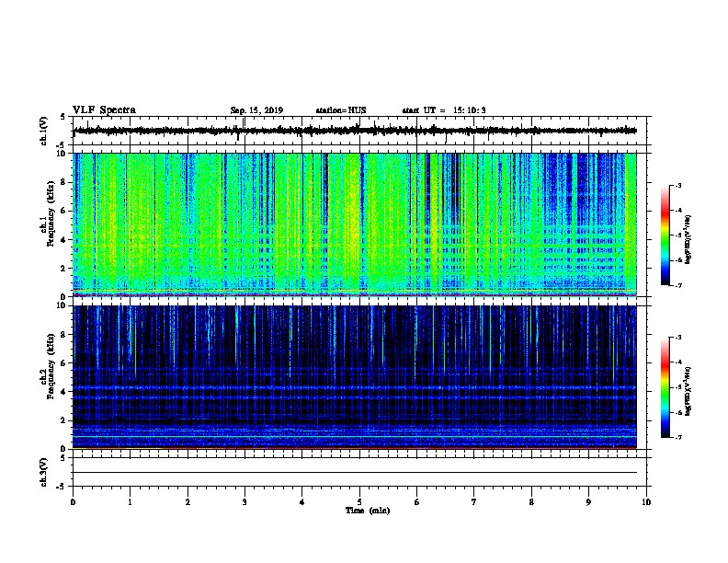Click the flat ch.3 voltage line

point(355,473)
